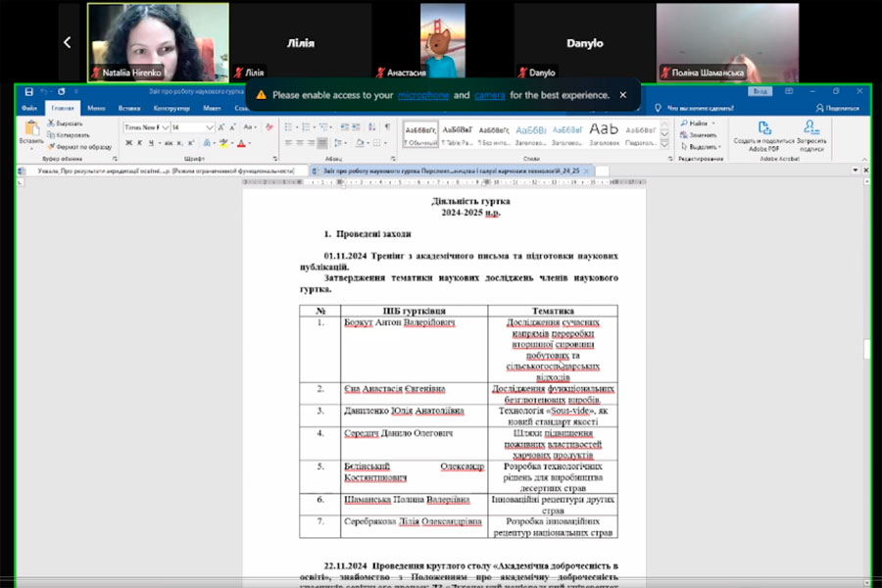
Task: Open the Вставка ribbon tab
Action: pyautogui.click(x=129, y=108)
